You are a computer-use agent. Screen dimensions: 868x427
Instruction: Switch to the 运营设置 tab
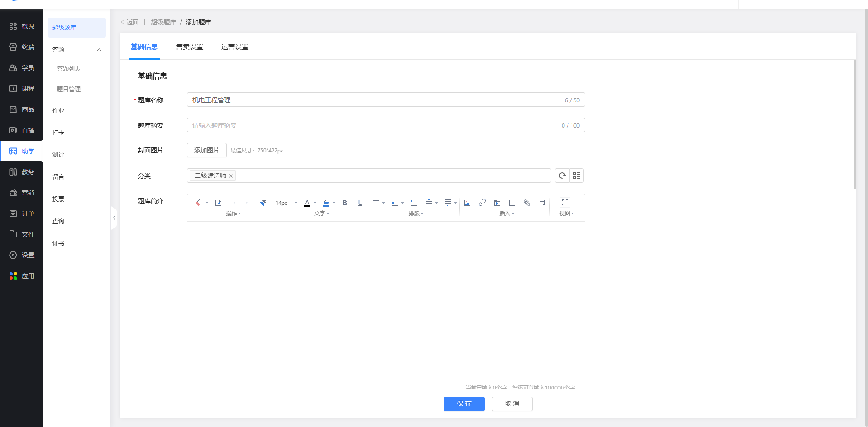(x=234, y=47)
